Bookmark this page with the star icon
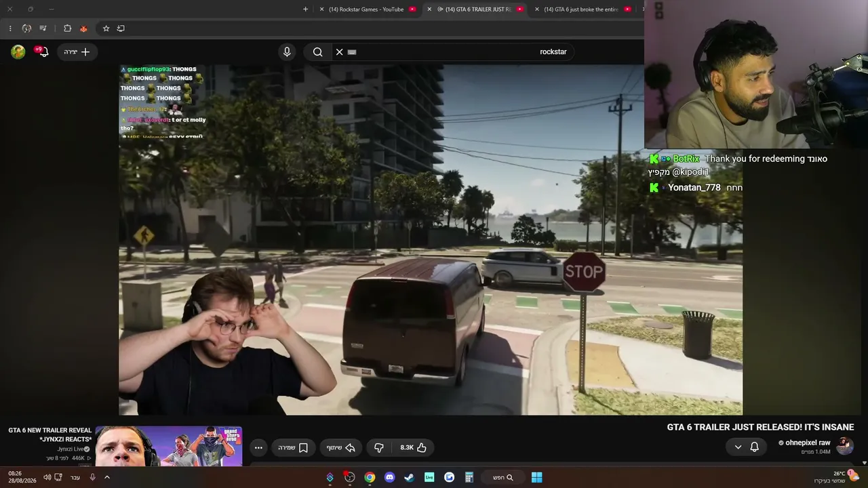 (106, 28)
